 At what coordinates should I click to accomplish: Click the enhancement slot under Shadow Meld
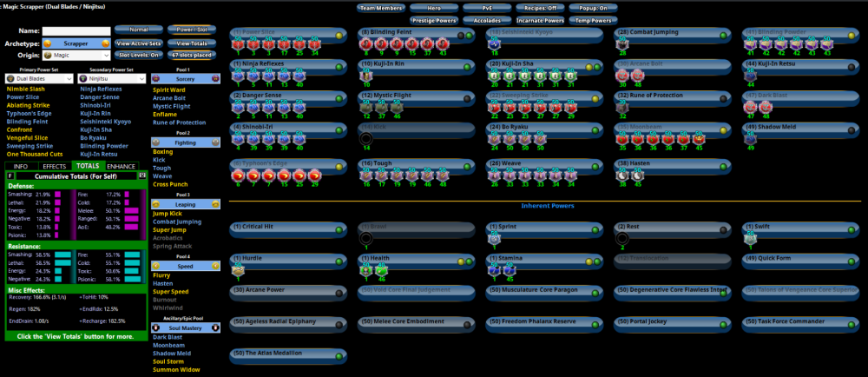pos(750,138)
